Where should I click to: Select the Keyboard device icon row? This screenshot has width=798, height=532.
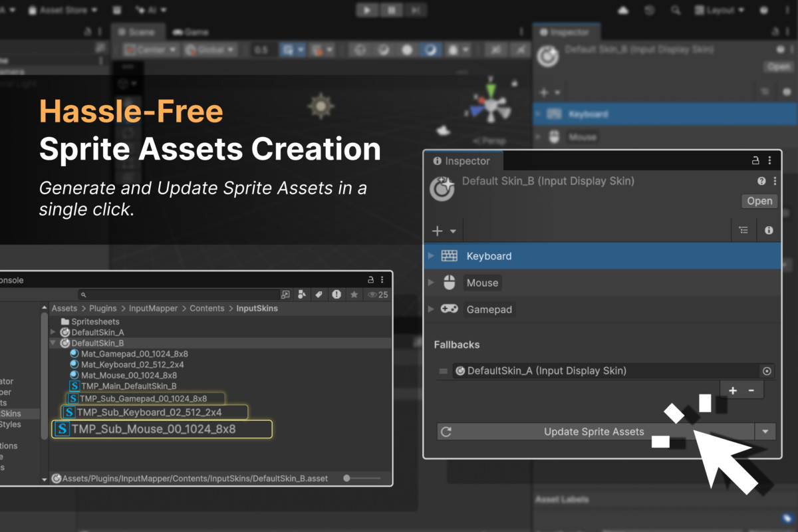pos(450,256)
